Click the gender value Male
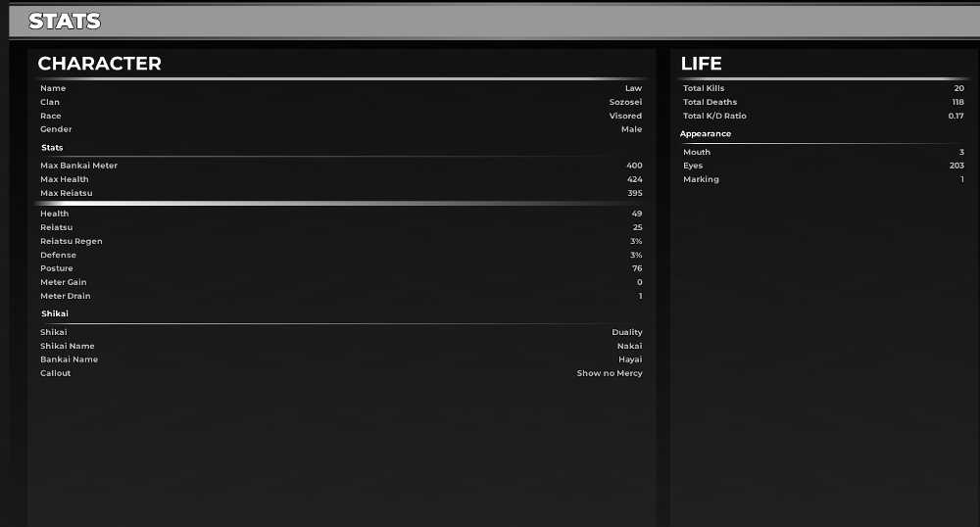Screen dimensions: 980x527 [631, 129]
